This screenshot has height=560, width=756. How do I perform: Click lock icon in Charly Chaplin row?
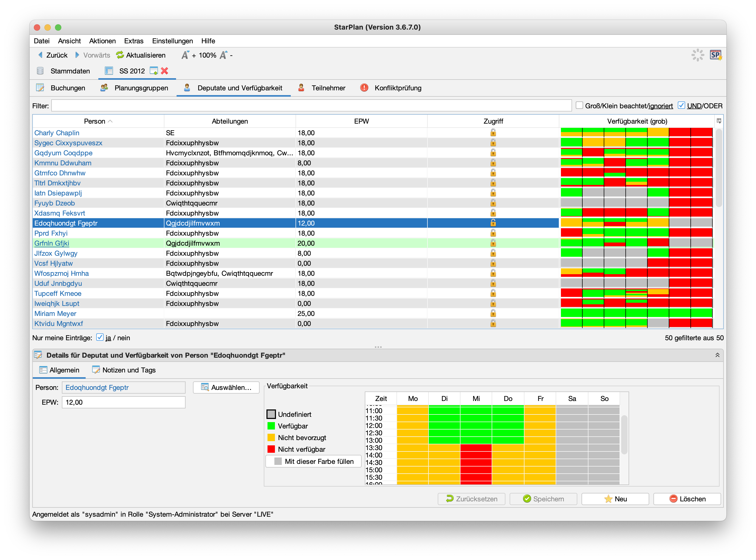tap(493, 133)
